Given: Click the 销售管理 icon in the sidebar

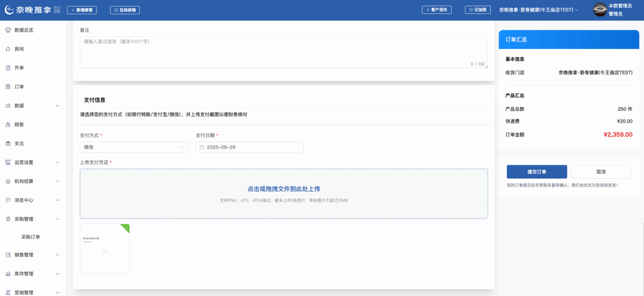Looking at the screenshot, I should click(x=8, y=255).
